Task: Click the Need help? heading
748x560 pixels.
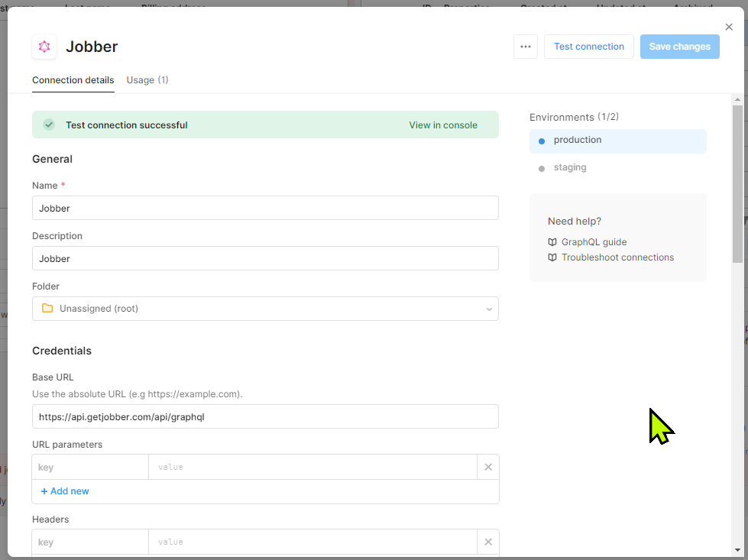Action: [575, 222]
